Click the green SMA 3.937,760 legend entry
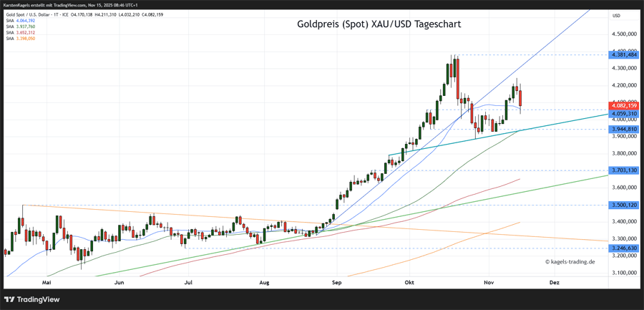Viewport: 644px width, 310px height. pos(20,26)
